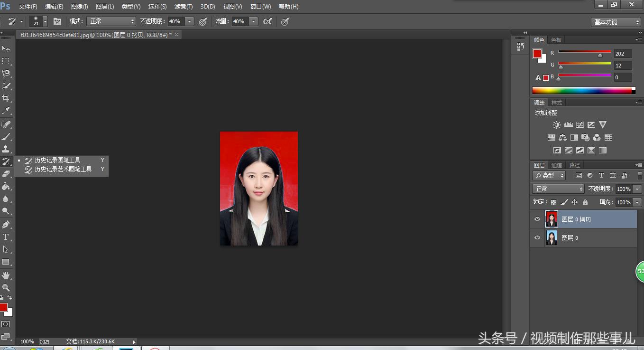Enable the lock transparent pixels toggle
This screenshot has width=644, height=350.
[553, 202]
